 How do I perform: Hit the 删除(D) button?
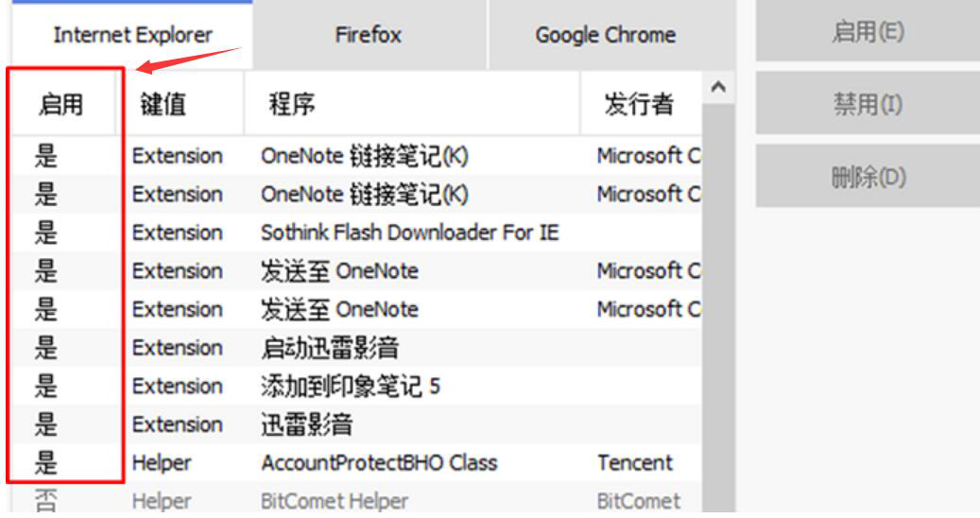[867, 177]
